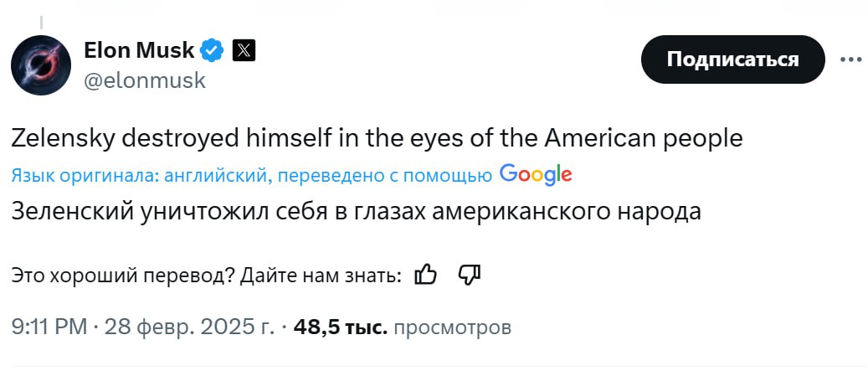Click the original English tweet text
The height and width of the screenshot is (371, 868).
point(377,137)
